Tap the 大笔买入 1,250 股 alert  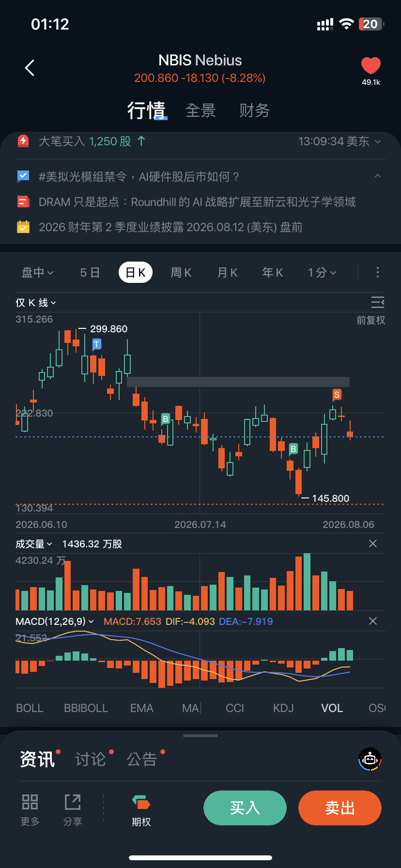click(92, 141)
